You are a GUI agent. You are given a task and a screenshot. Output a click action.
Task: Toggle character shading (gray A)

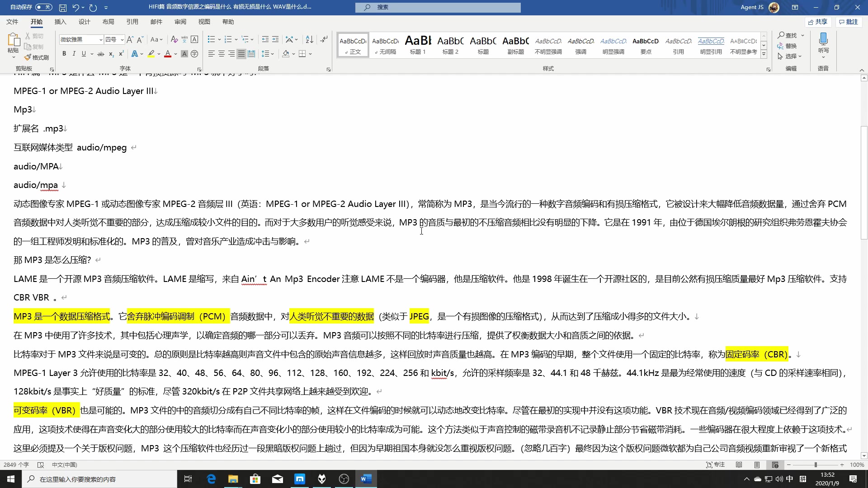(x=184, y=54)
